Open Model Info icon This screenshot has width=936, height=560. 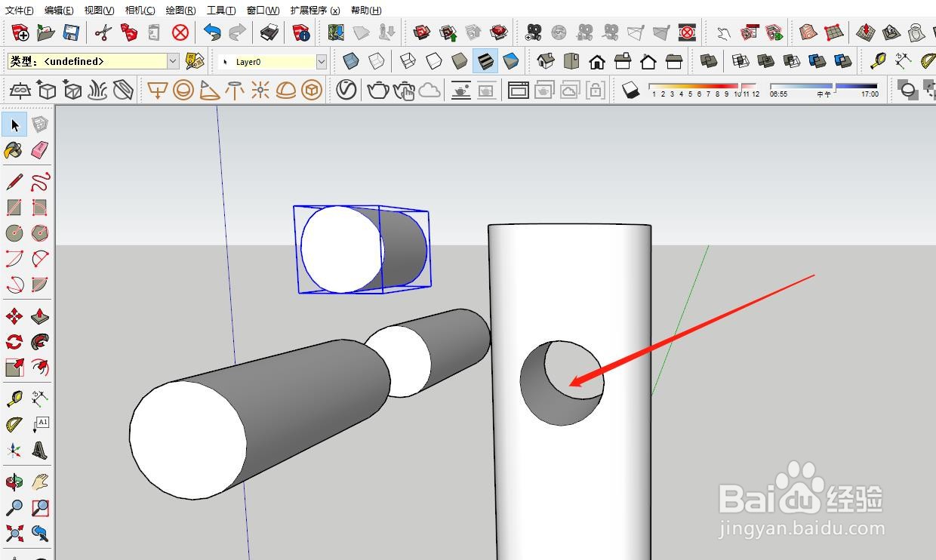[x=301, y=32]
